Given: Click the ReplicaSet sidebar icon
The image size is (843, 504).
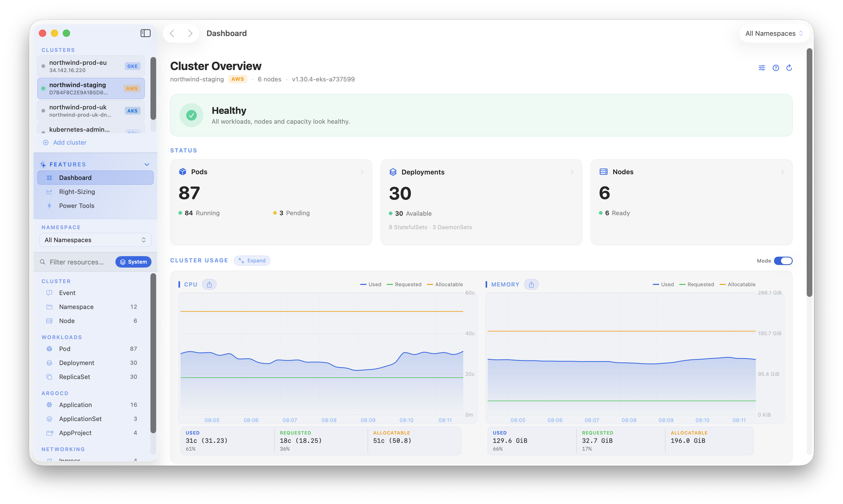Looking at the screenshot, I should [x=49, y=377].
